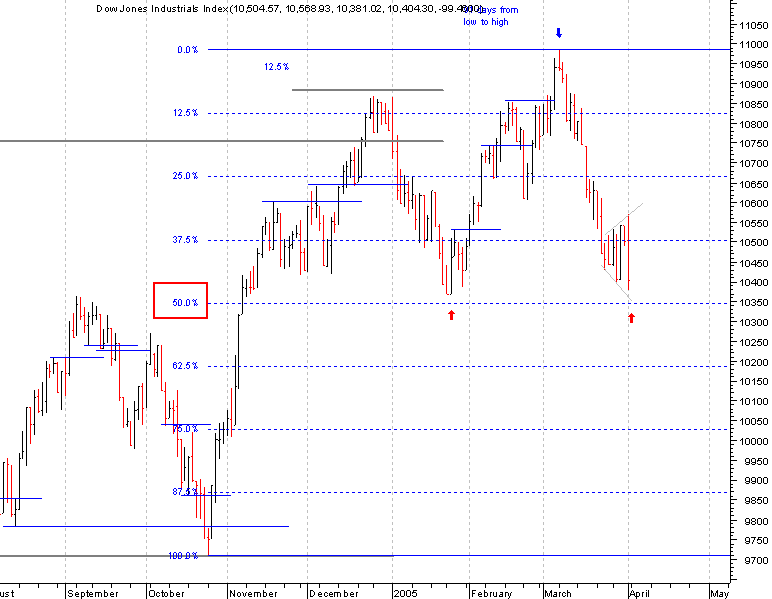Select the 25.0% retracement label
Viewport: 772px width, 599px height.
click(185, 176)
